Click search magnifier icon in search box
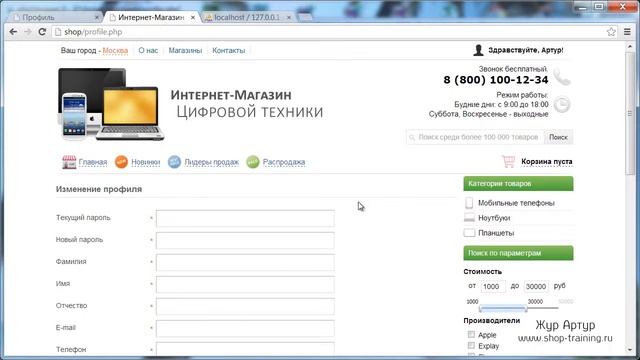 point(412,138)
